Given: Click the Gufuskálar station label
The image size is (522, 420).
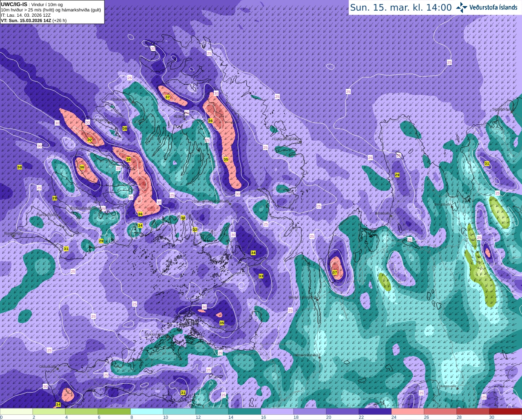Looking at the screenshot, I should pyautogui.click(x=48, y=366).
